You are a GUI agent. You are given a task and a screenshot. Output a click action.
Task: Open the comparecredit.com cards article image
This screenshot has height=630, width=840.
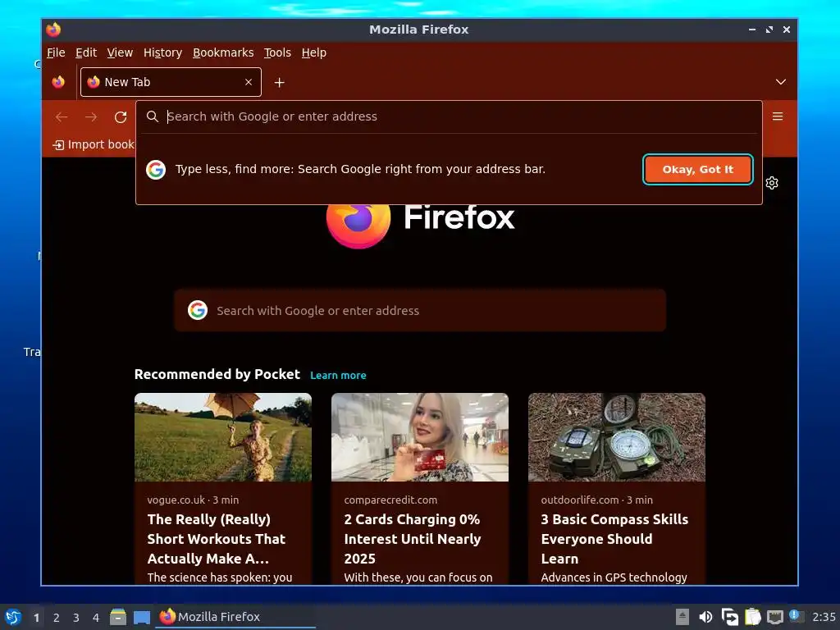(x=420, y=437)
